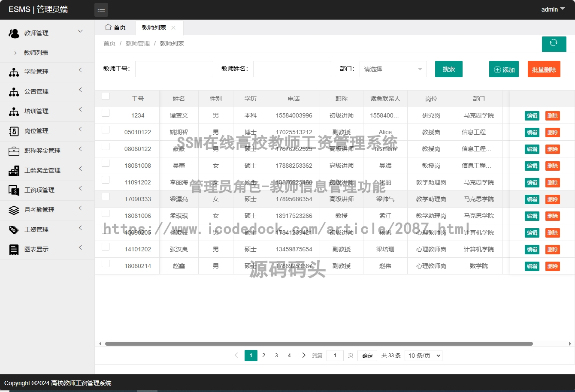Check the row for 姚期智
Image resolution: width=575 pixels, height=392 pixels.
click(x=106, y=130)
